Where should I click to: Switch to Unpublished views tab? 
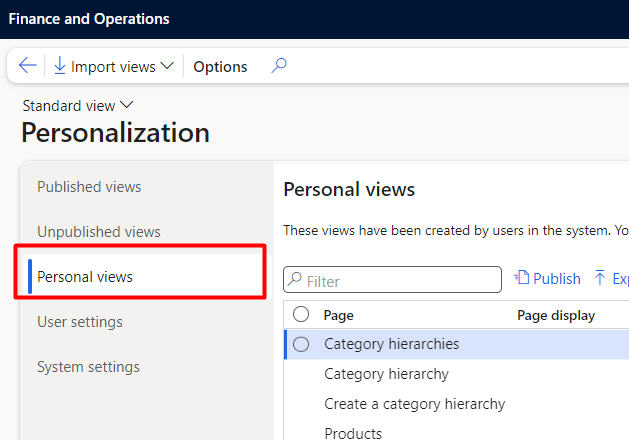tap(99, 232)
